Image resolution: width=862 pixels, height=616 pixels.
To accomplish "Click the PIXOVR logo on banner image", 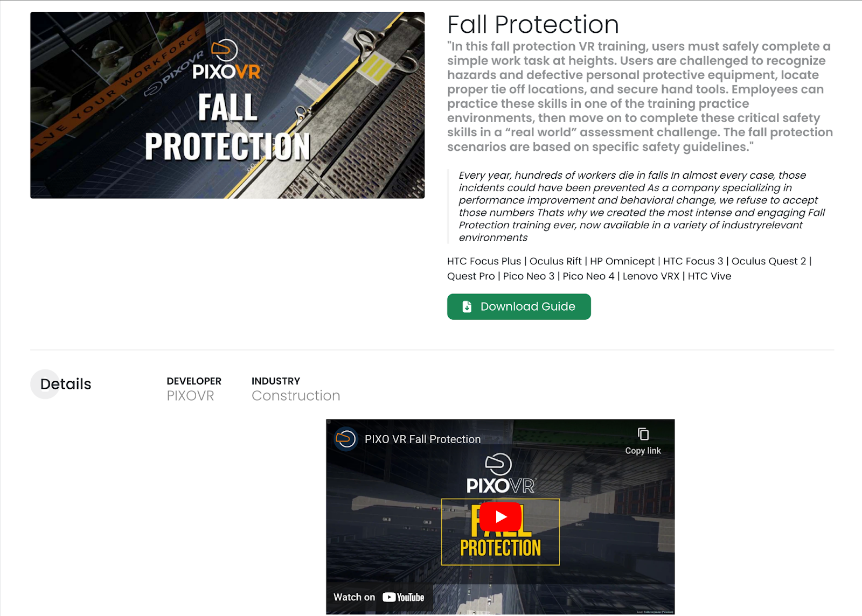I will (226, 60).
